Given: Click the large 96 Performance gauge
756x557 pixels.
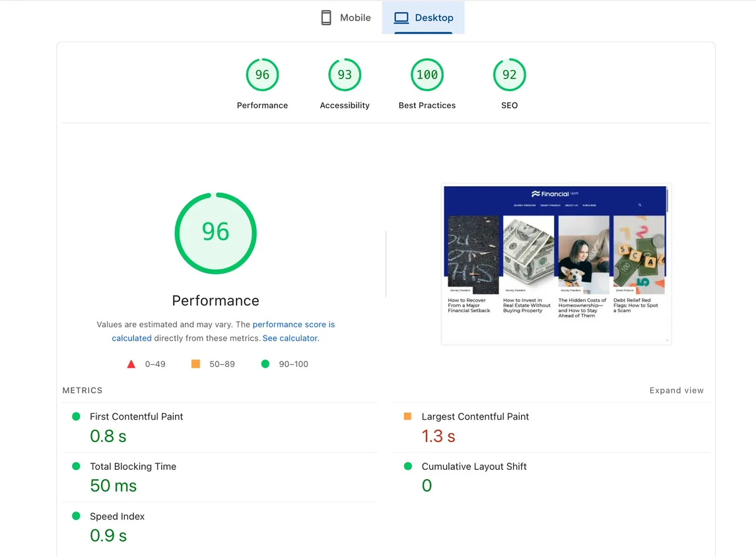Looking at the screenshot, I should 215,233.
